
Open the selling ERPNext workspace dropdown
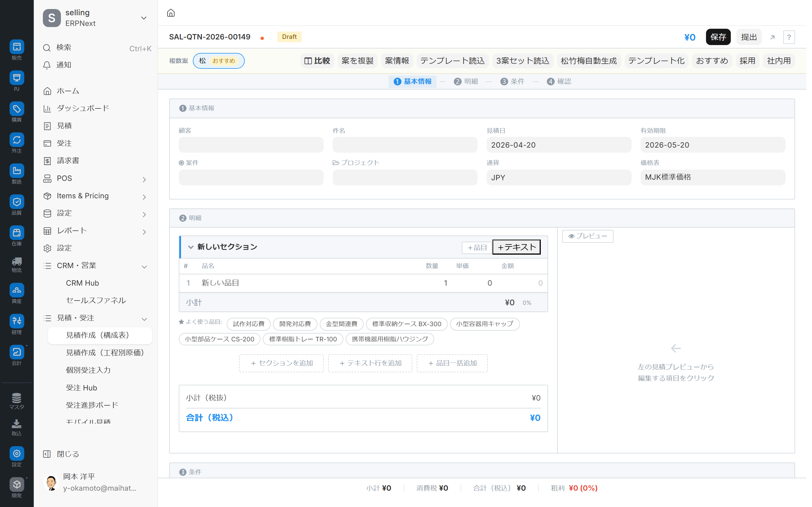[144, 18]
